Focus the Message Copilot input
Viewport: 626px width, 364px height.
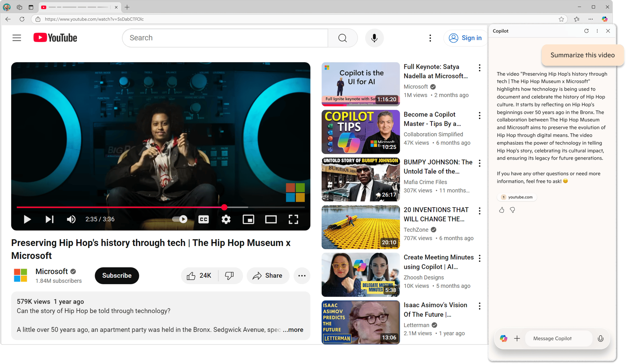pos(559,339)
